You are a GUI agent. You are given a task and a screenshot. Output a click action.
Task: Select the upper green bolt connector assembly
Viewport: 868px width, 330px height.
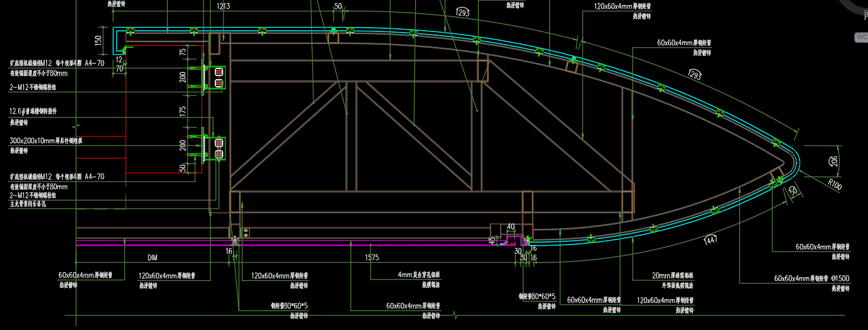point(215,77)
